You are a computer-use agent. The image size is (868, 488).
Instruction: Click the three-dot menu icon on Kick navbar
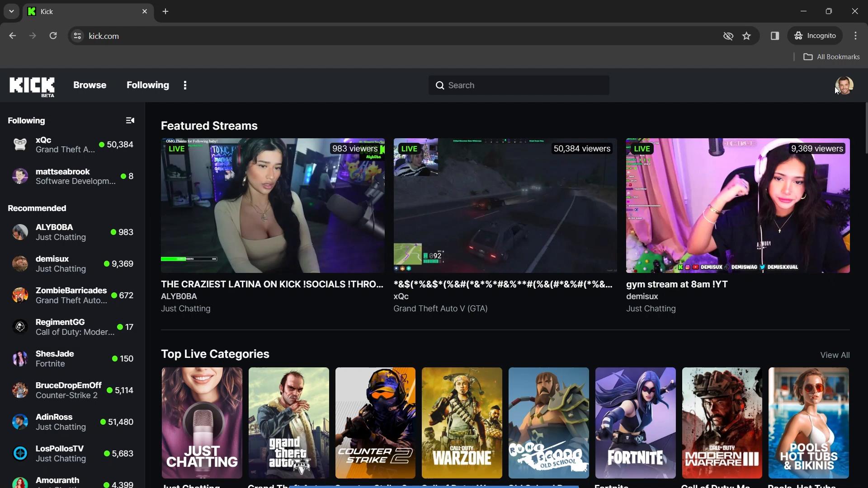click(x=185, y=85)
